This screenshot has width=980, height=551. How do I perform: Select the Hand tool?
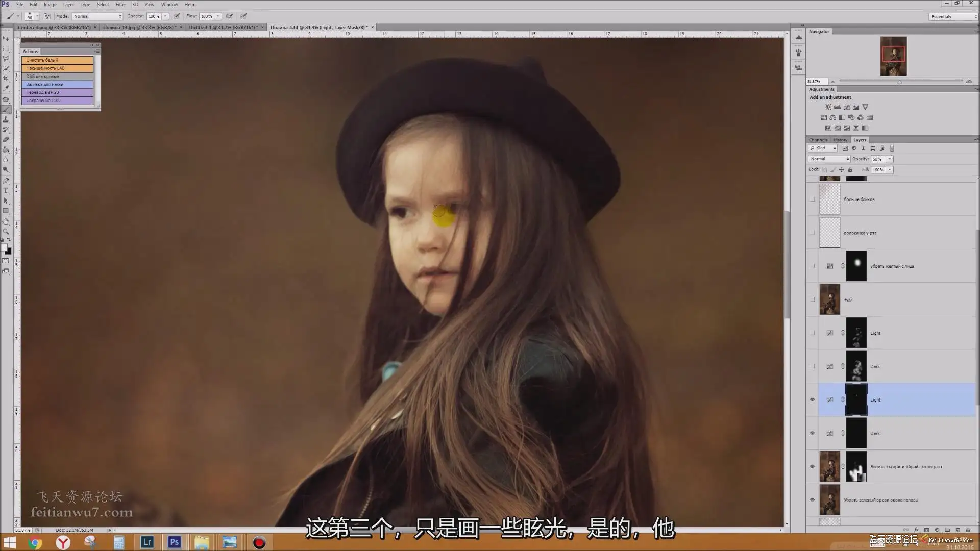(x=6, y=222)
